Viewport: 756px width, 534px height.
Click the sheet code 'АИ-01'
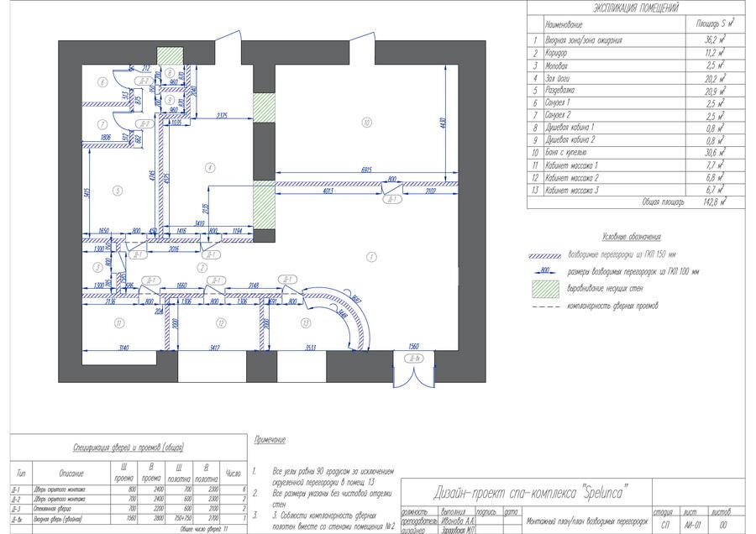(692, 525)
